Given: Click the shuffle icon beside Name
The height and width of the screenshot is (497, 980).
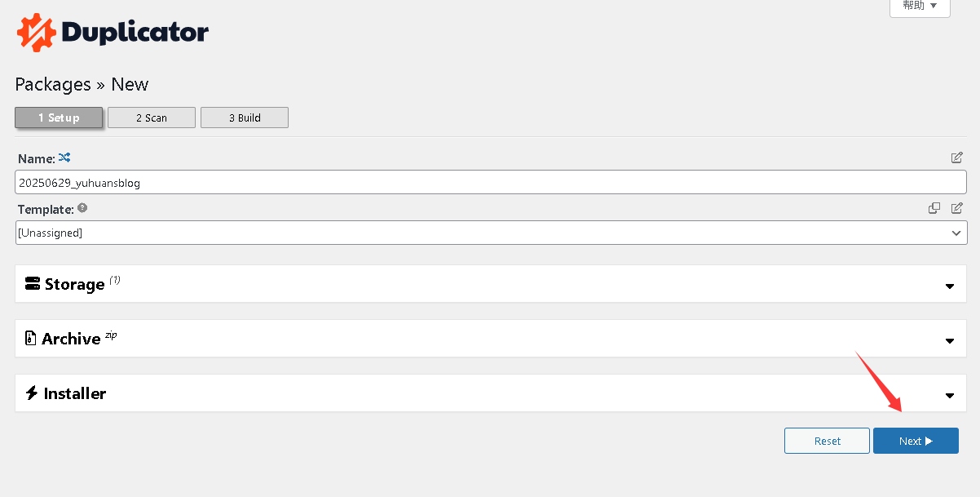Looking at the screenshot, I should [x=64, y=158].
